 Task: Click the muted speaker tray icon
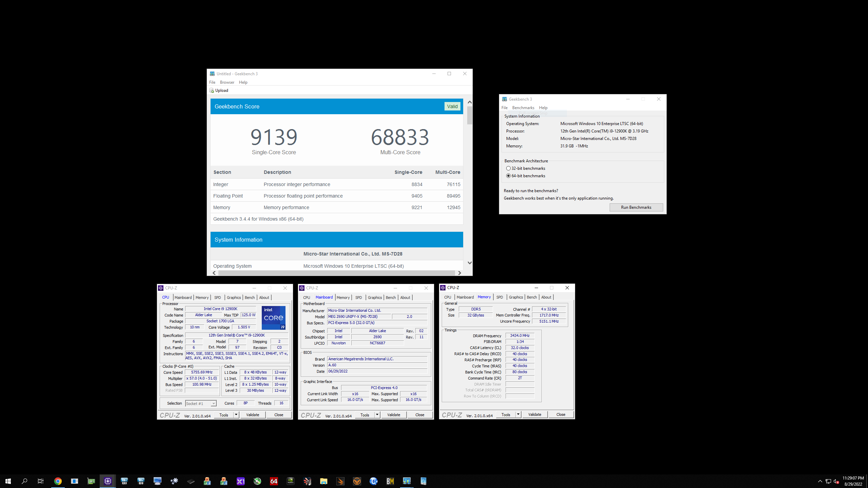(x=836, y=481)
